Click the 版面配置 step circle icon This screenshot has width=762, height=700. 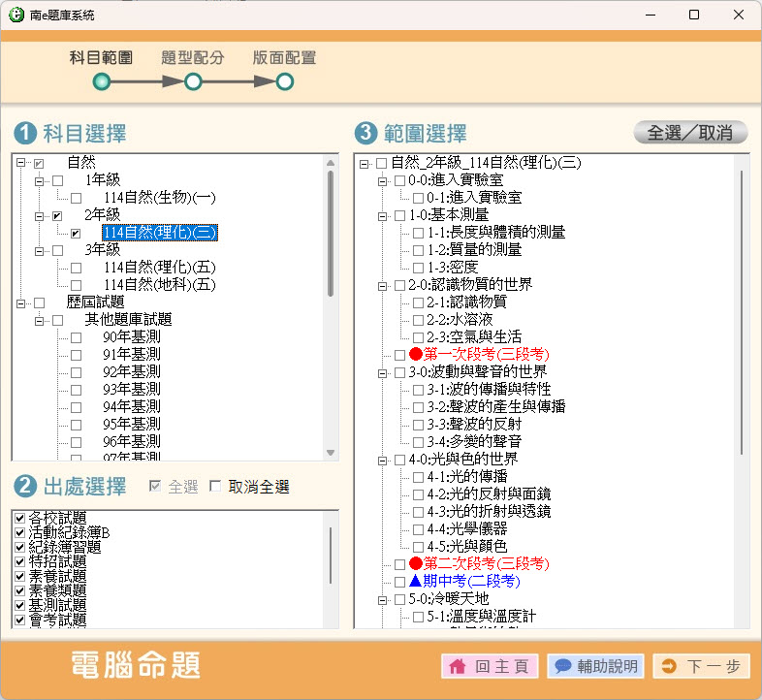pyautogui.click(x=284, y=81)
